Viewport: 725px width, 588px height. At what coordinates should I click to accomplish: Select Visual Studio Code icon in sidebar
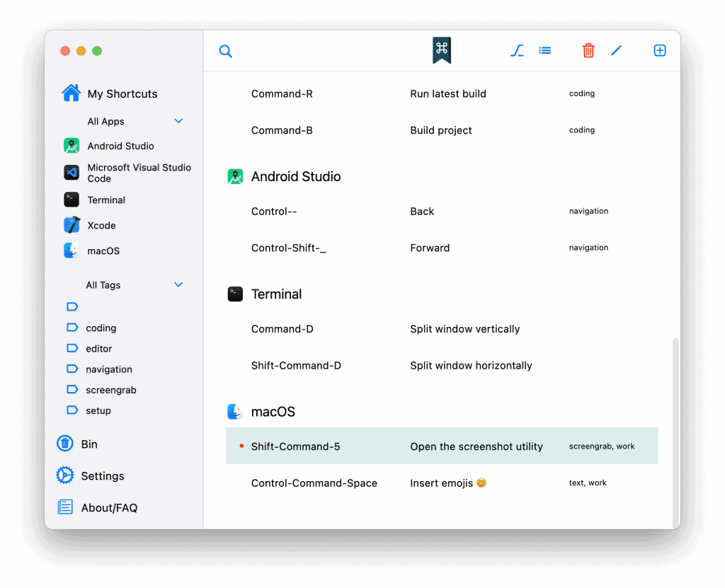coord(72,173)
